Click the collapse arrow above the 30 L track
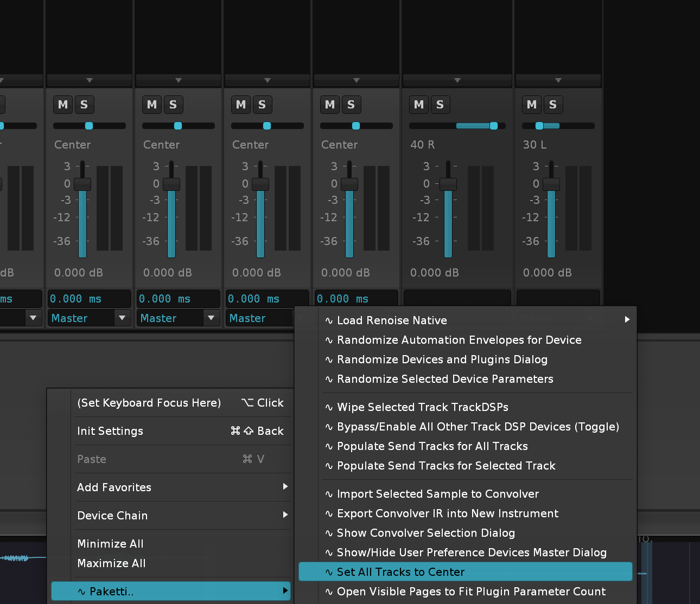 (558, 80)
